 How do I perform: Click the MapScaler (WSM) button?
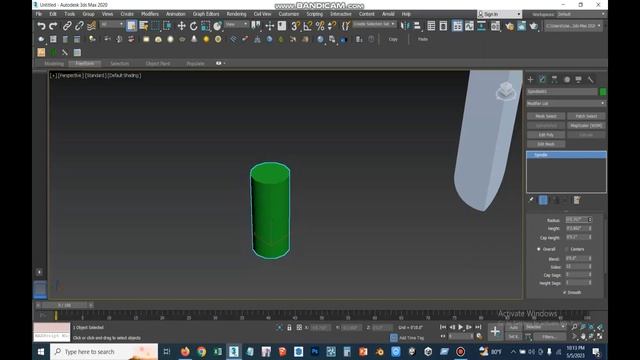coord(586,126)
